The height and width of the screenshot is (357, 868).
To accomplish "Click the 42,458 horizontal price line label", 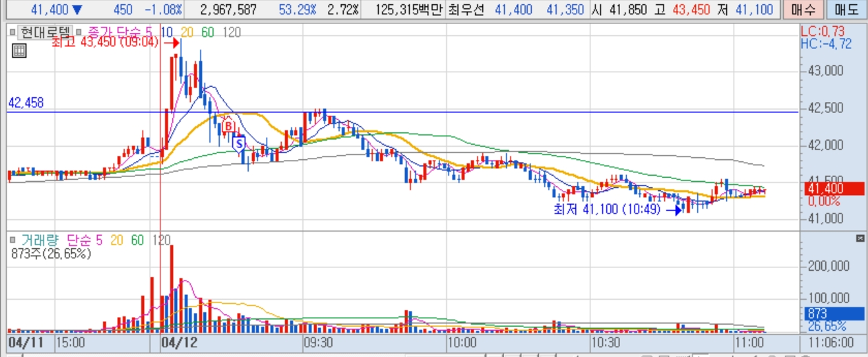I will [x=25, y=103].
